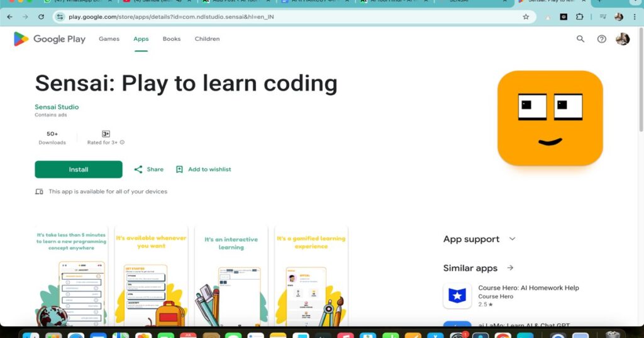Viewport: 644px width, 338px height.
Task: Open the media controls icon in toolbar
Action: [603, 17]
